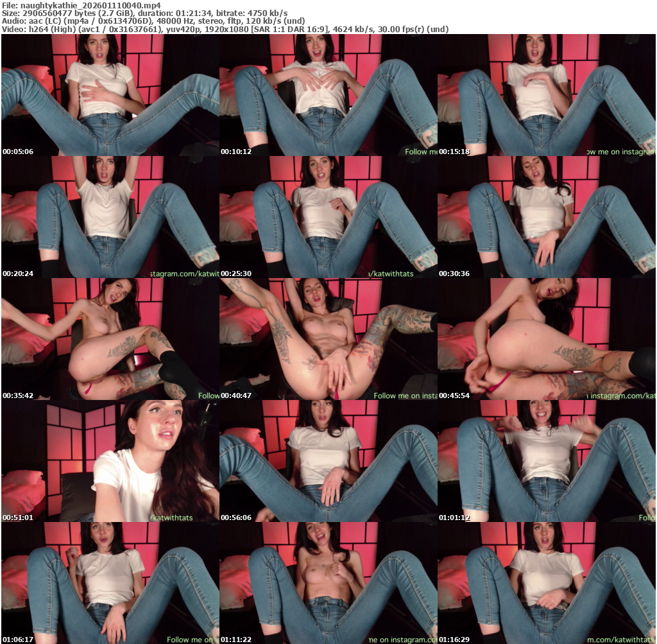Select the frame at 00:10:12
The height and width of the screenshot is (644, 657).
point(328,95)
